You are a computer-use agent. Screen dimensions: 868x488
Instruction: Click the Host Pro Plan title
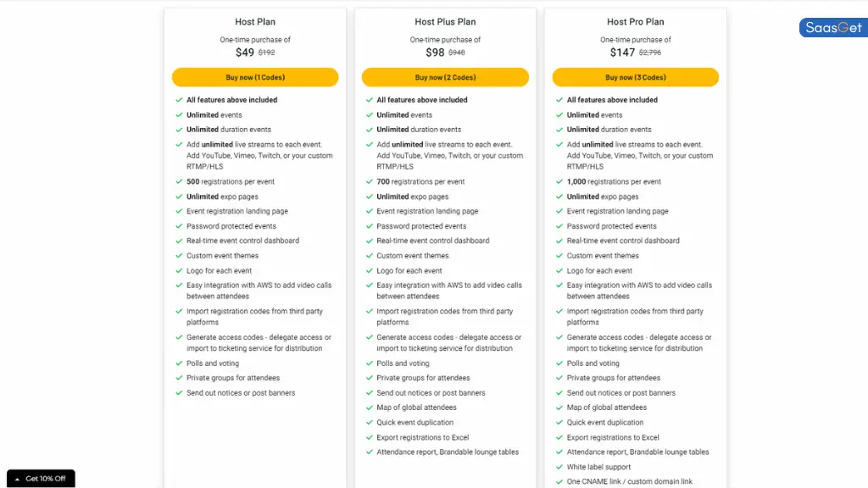click(635, 21)
